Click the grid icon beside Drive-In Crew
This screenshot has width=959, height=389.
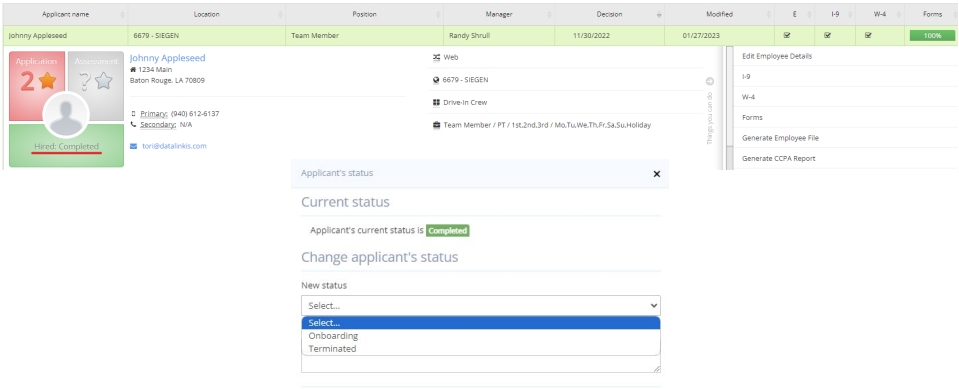[x=436, y=102]
